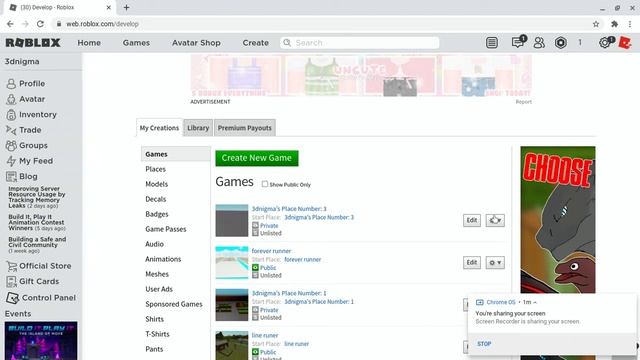Viewport: 640px width, 360px height.
Task: Click the Roblox logo in navbar
Action: 33,42
